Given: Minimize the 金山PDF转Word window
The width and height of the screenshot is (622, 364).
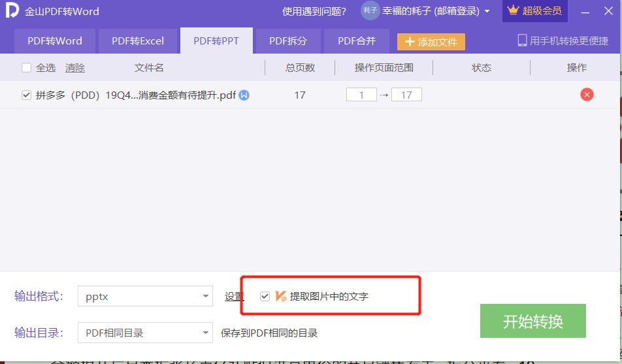Looking at the screenshot, I should pos(585,12).
